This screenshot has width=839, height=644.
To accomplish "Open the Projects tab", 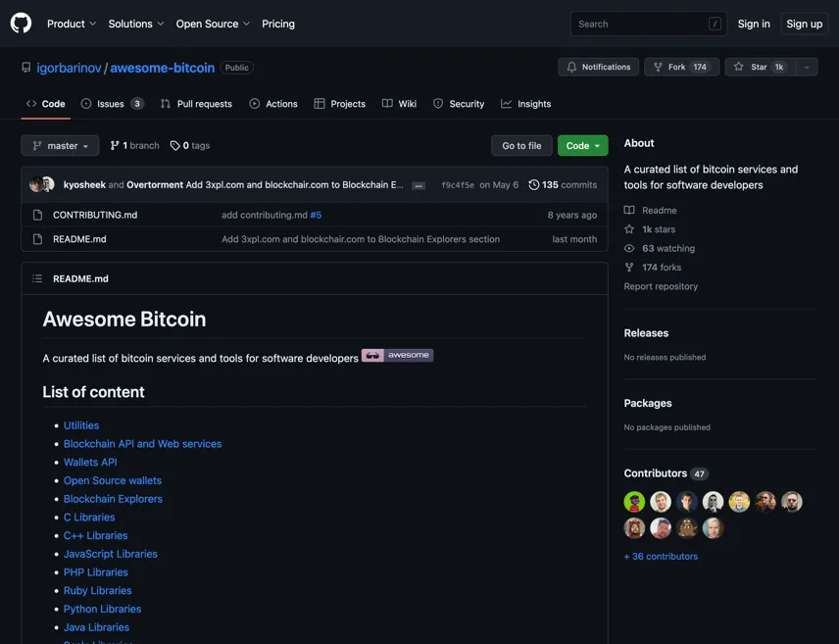I will tap(340, 104).
